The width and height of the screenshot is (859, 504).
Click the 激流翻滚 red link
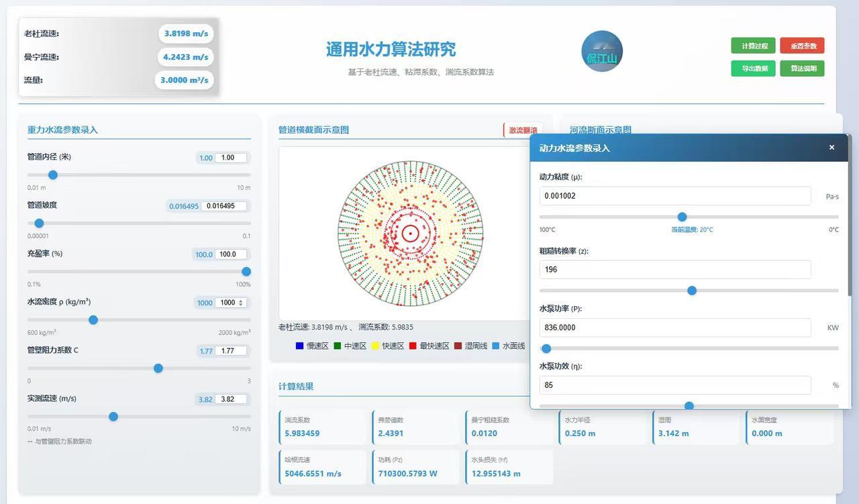[x=523, y=130]
